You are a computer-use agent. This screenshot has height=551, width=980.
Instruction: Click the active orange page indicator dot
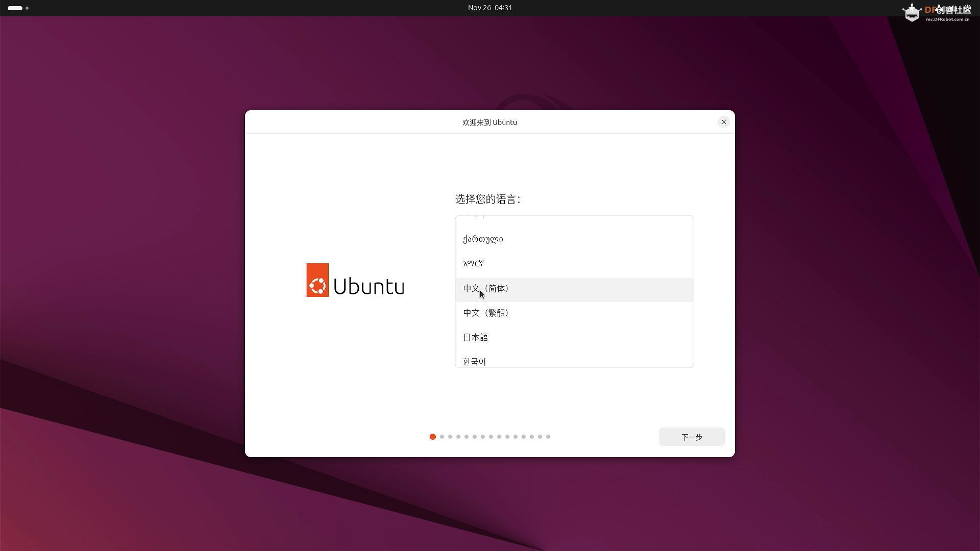pos(433,437)
